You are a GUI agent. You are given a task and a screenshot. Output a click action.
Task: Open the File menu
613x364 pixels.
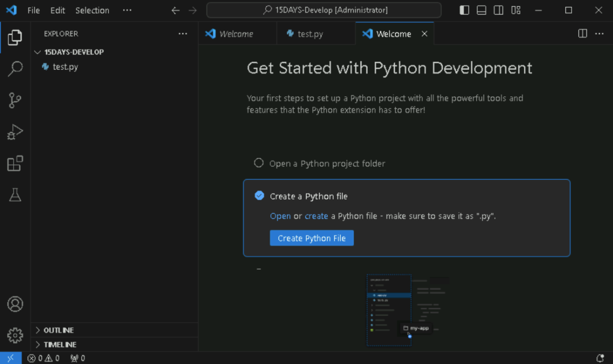tap(33, 10)
